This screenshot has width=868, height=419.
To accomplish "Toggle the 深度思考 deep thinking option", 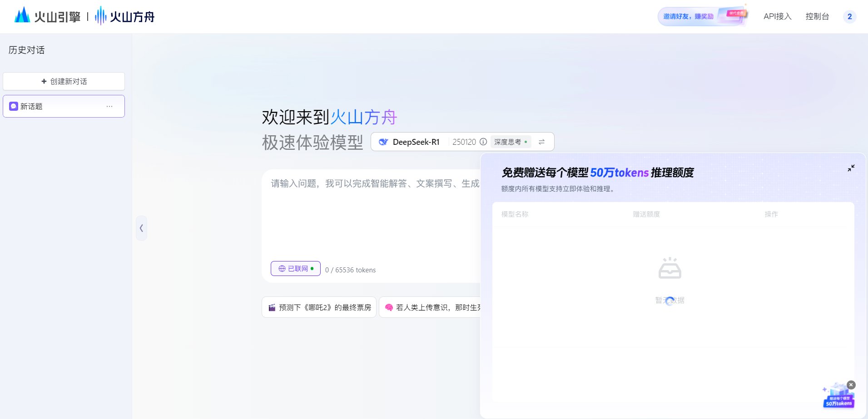I will coord(511,142).
